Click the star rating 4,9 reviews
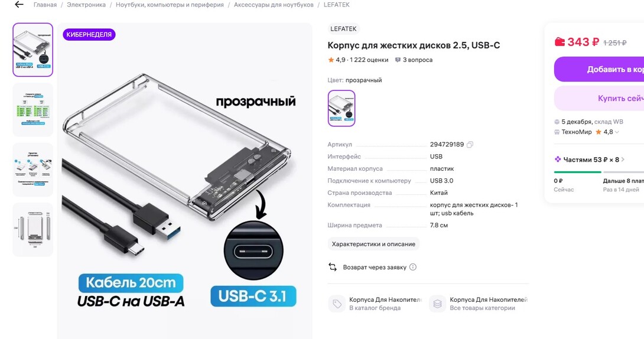This screenshot has width=644, height=339. pyautogui.click(x=358, y=60)
